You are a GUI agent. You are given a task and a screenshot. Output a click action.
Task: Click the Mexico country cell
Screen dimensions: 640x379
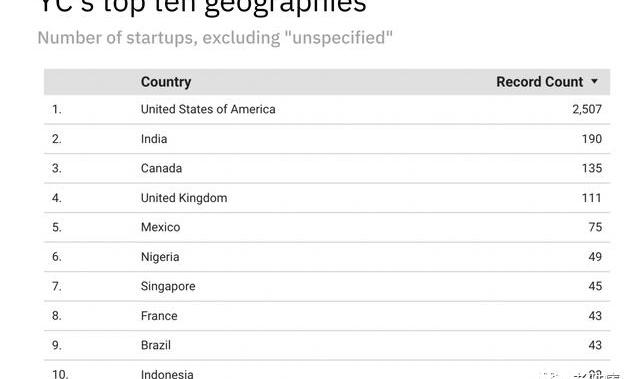pyautogui.click(x=160, y=227)
